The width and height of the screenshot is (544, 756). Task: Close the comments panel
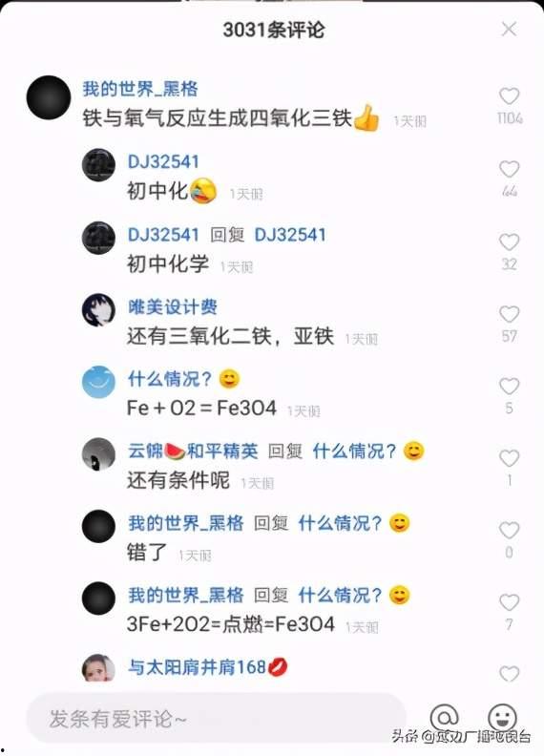point(509,30)
